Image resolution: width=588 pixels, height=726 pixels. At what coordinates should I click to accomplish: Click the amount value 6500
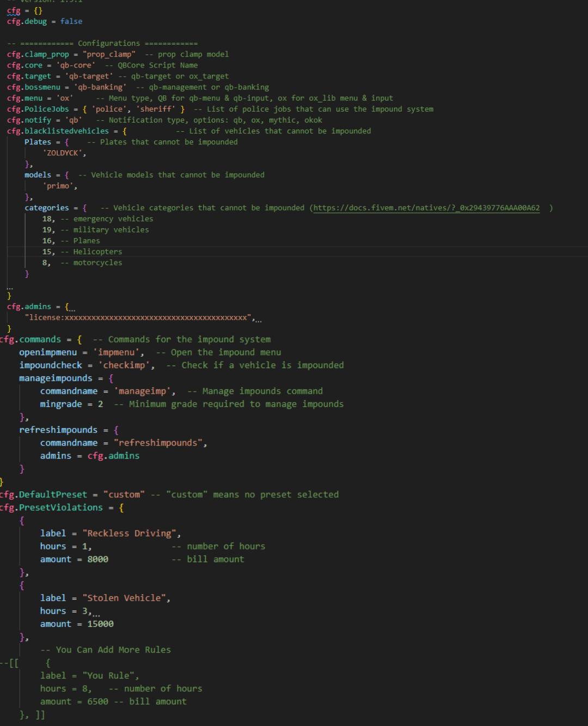[98, 701]
